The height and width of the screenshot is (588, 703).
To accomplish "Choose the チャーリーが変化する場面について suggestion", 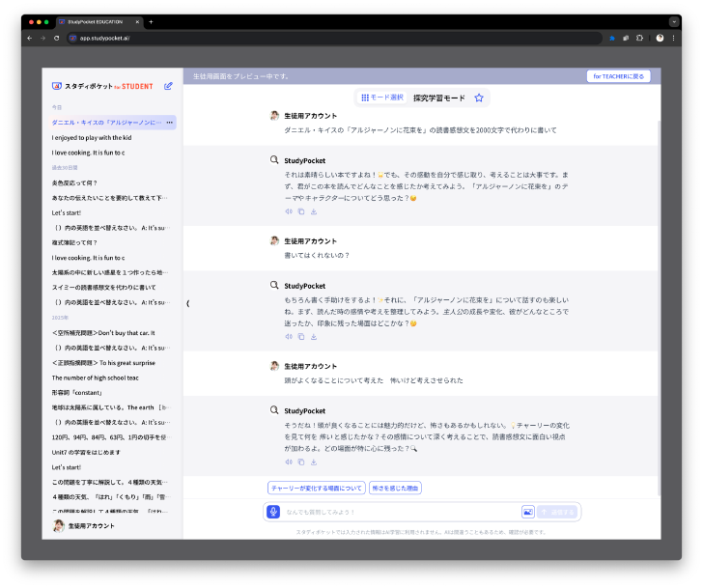I will click(x=317, y=488).
